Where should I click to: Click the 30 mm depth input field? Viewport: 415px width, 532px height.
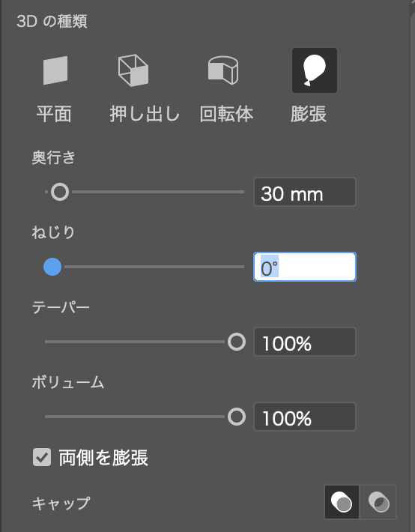tap(305, 192)
